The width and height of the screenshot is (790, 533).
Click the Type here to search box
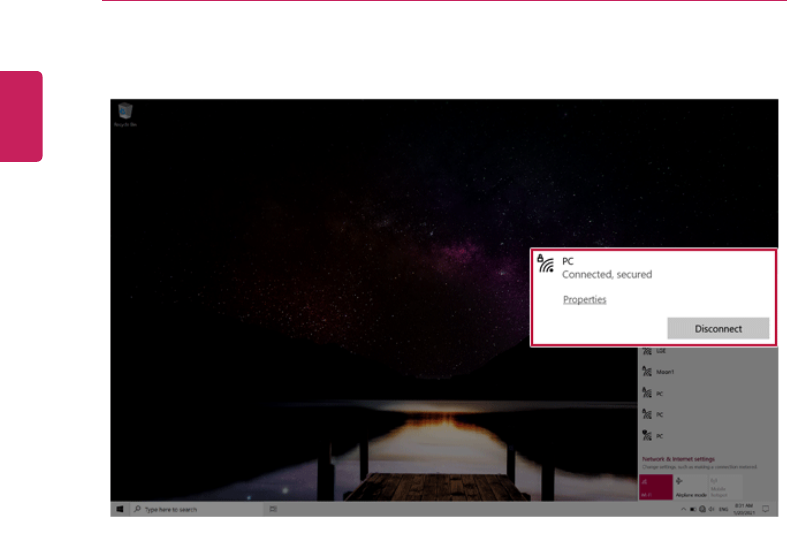pyautogui.click(x=197, y=509)
